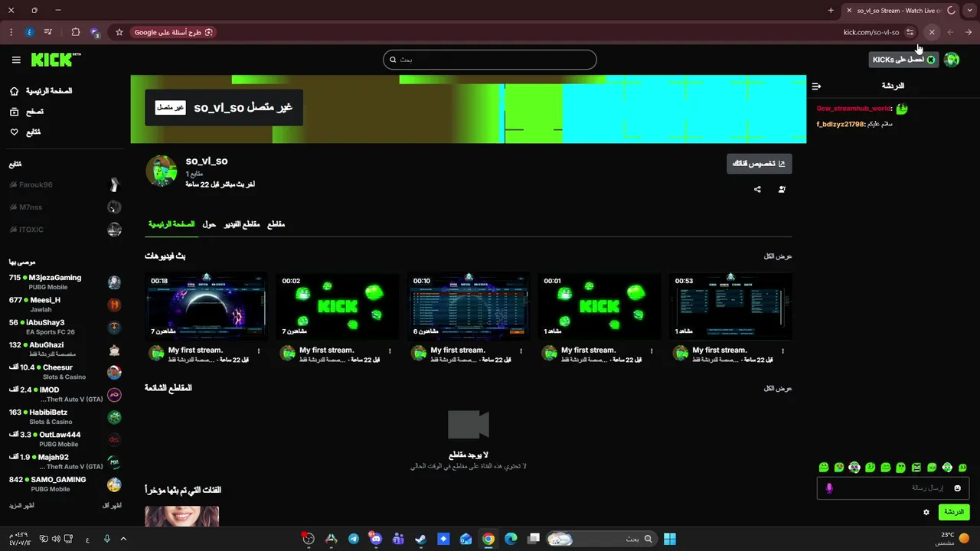Open the الصفحة الرئيسية sidebar item
Screen dimensions: 980x551
(x=41, y=91)
